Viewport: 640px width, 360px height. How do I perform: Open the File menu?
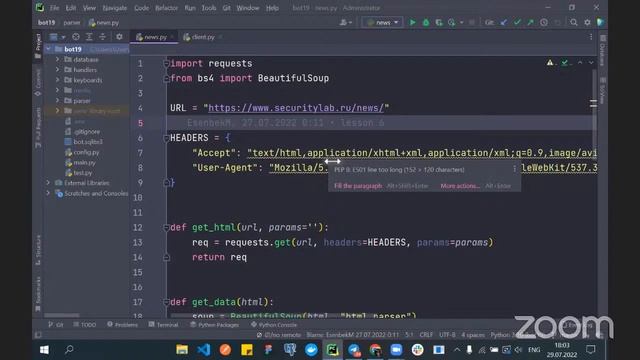(54, 8)
